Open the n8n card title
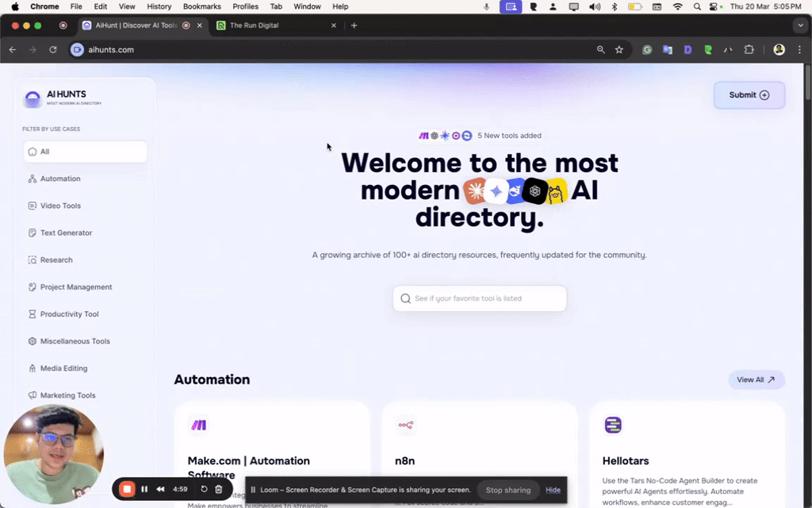812x508 pixels. (x=404, y=461)
